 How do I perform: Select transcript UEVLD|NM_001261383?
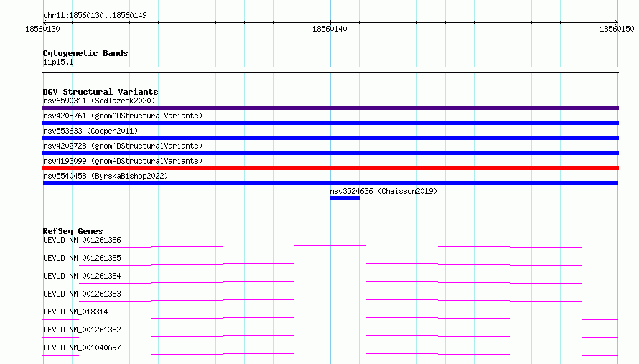tap(82, 294)
